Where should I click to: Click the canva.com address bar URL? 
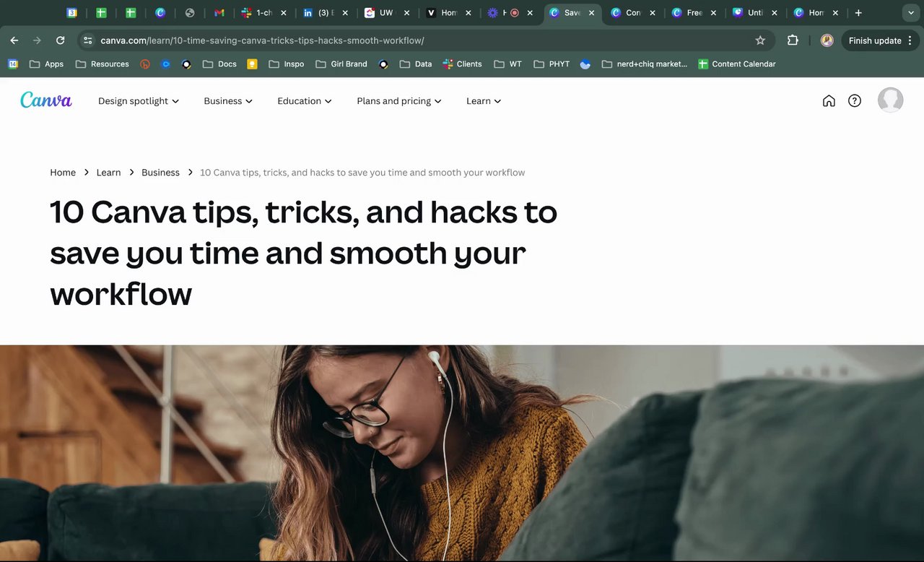pyautogui.click(x=262, y=40)
